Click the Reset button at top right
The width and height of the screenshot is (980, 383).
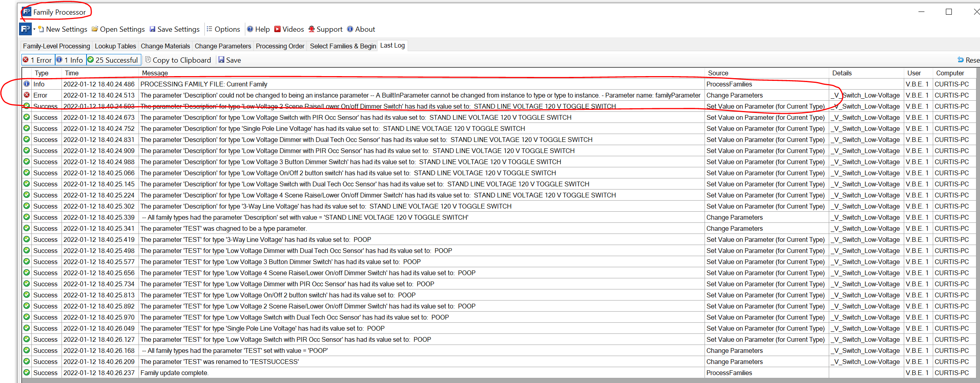(x=968, y=60)
